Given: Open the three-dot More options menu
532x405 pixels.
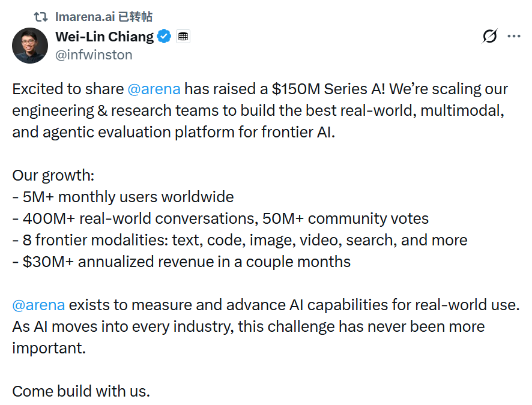Looking at the screenshot, I should click(x=514, y=36).
